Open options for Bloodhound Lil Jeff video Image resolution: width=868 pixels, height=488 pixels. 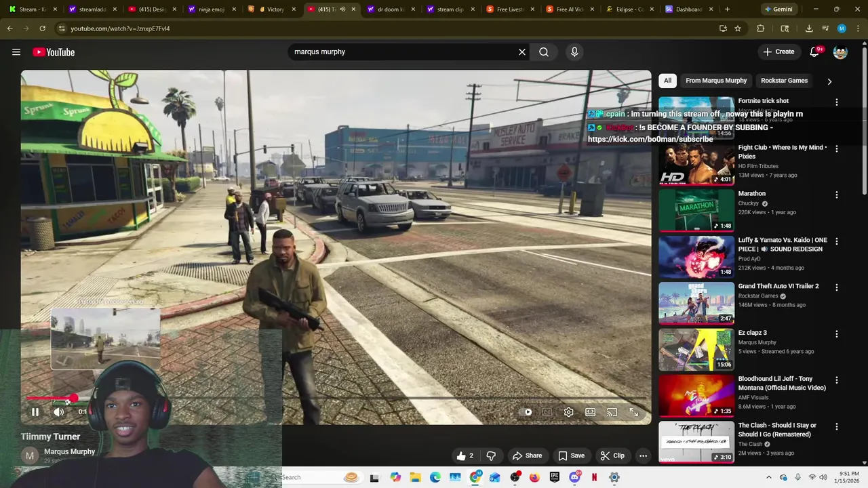pos(836,380)
